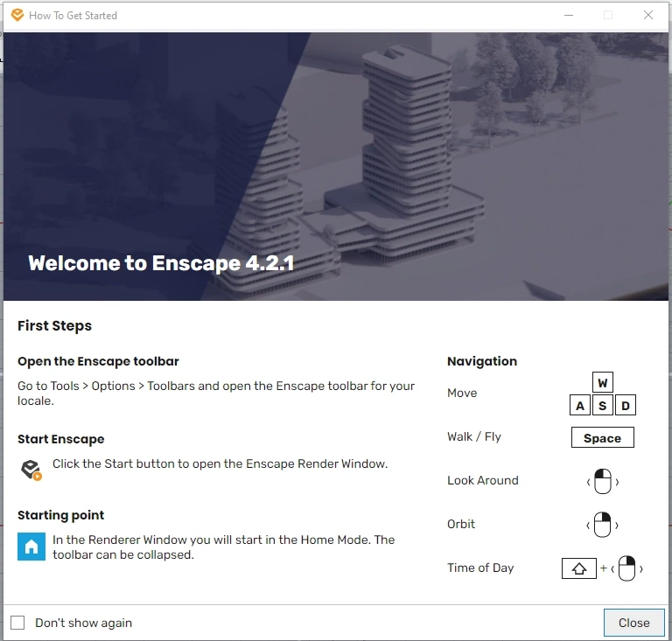Click the Close button

tap(633, 623)
